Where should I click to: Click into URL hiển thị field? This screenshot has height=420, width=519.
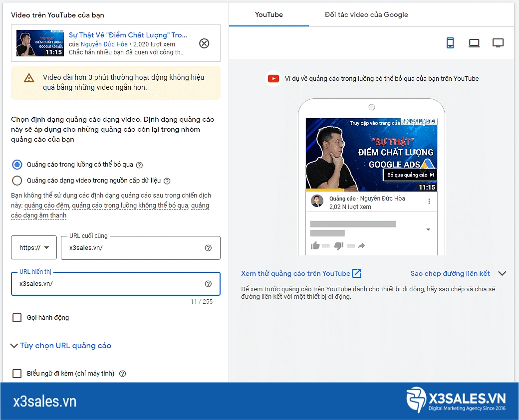coord(115,284)
